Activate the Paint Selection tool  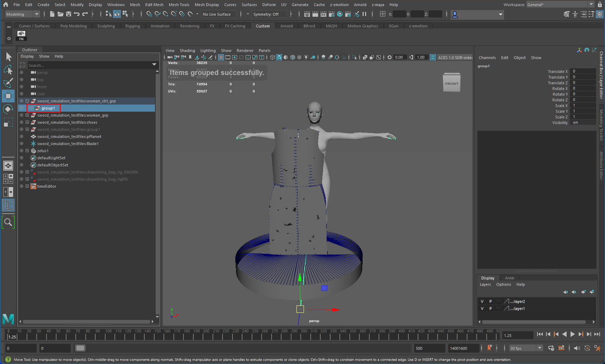tap(8, 83)
